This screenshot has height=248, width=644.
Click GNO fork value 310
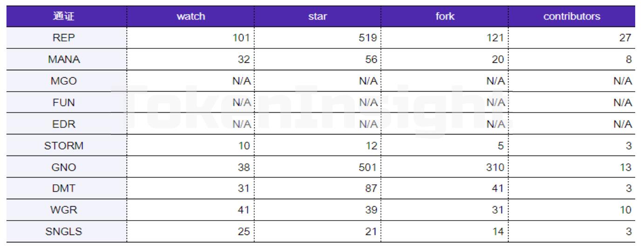tap(495, 167)
